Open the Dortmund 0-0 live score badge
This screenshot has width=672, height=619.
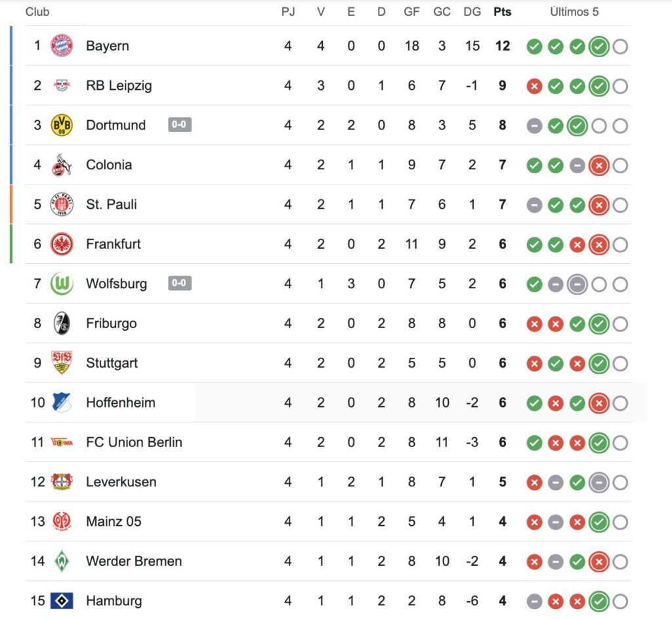point(180,125)
